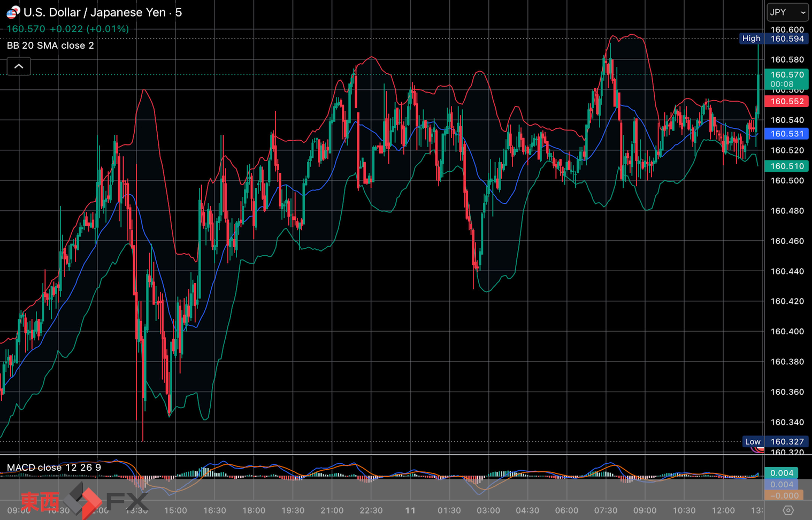
Task: Click the USD/JPY flag symbol icon
Action: 13,12
